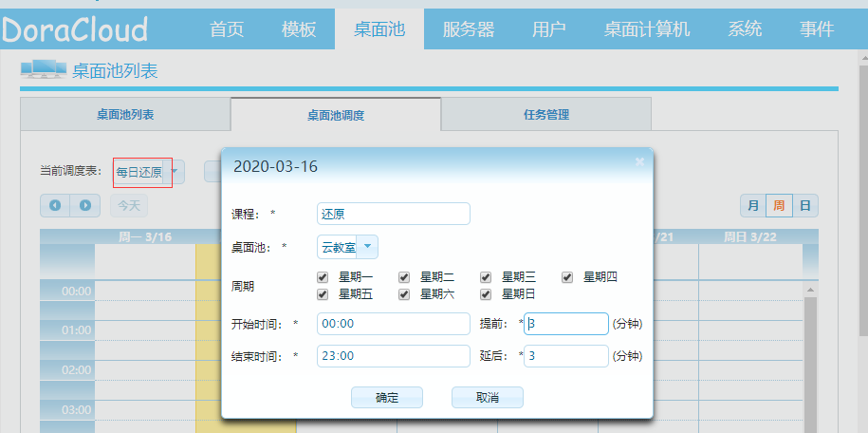The image size is (868, 433).
Task: Uncheck the 星期一 checkbox
Action: [x=323, y=277]
